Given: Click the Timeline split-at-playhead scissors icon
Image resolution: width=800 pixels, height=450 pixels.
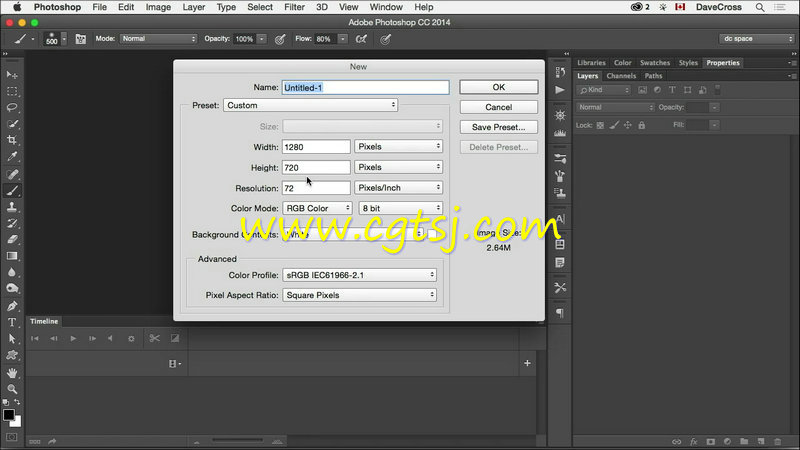Looking at the screenshot, I should pos(155,338).
